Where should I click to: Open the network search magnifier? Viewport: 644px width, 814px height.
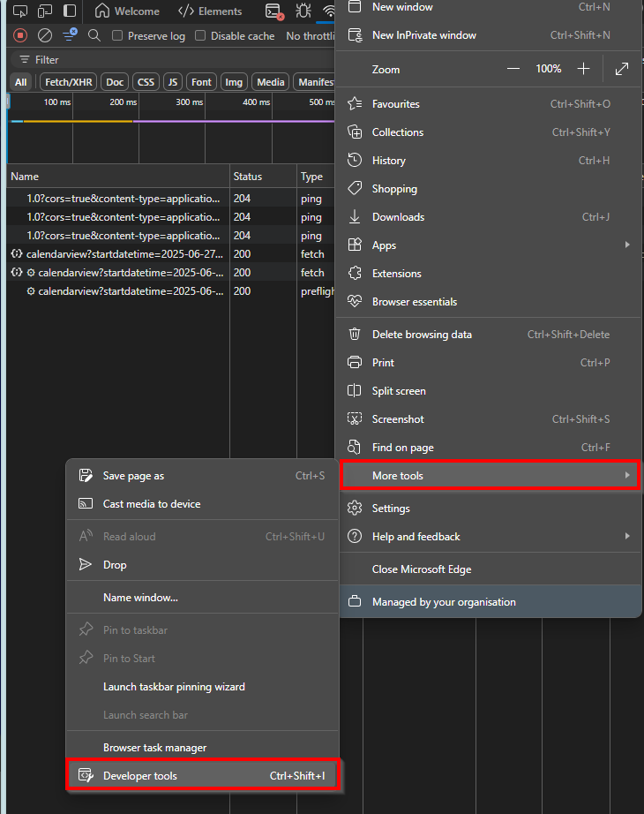[94, 35]
